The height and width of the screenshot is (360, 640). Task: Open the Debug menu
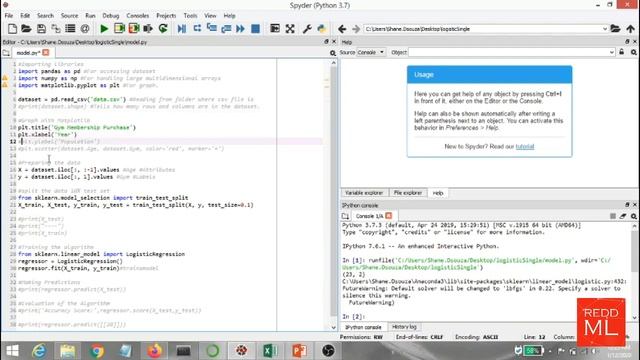coord(111,16)
